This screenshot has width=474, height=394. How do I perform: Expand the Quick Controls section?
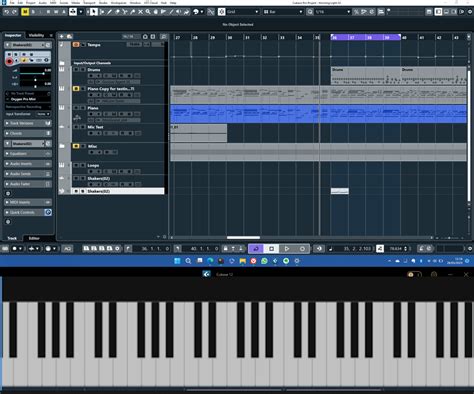click(x=28, y=212)
